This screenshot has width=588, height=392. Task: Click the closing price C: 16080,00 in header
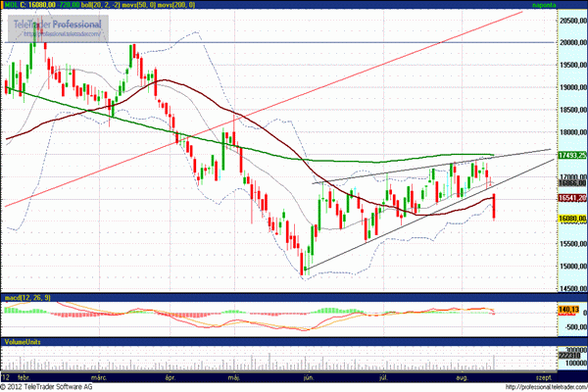38,5
